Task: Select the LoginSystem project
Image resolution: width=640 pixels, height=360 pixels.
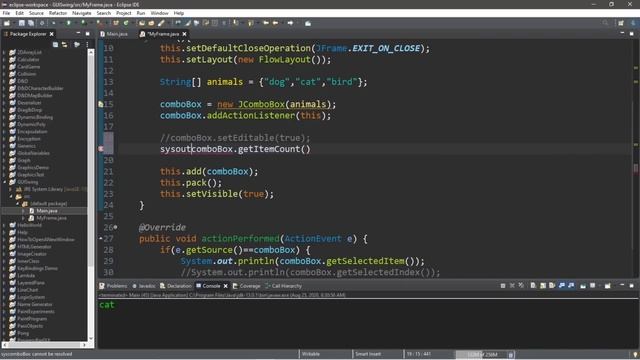Action: (x=31, y=297)
